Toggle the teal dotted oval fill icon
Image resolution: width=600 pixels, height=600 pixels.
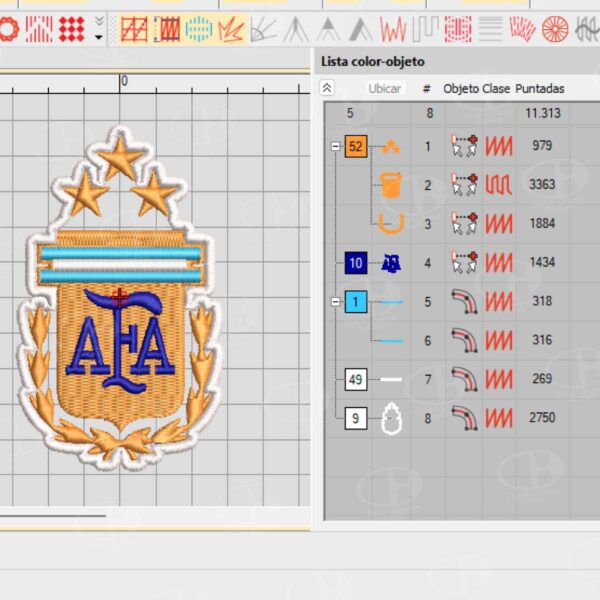coord(199,29)
